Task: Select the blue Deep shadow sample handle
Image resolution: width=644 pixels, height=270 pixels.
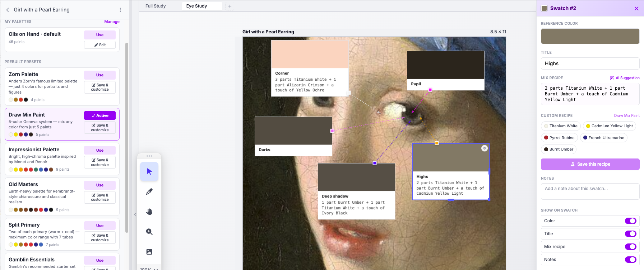Action: (375, 163)
